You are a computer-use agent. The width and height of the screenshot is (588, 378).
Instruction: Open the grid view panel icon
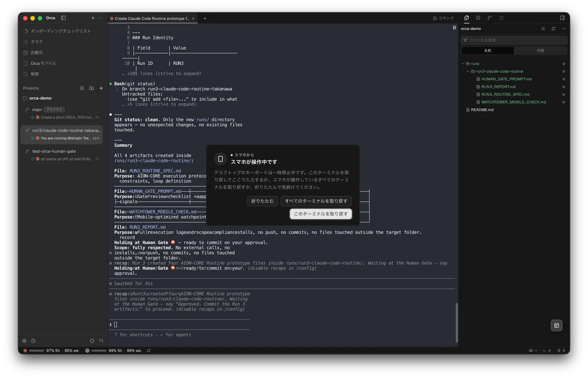(x=478, y=18)
